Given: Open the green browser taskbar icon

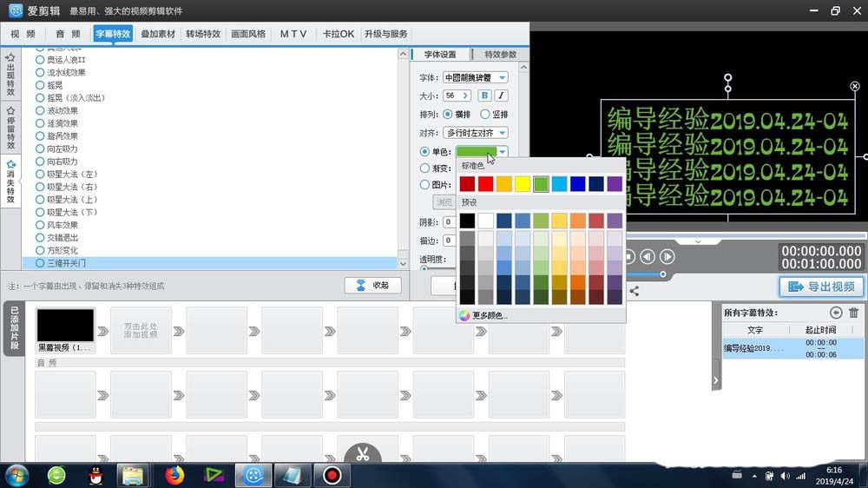Looking at the screenshot, I should tap(56, 475).
